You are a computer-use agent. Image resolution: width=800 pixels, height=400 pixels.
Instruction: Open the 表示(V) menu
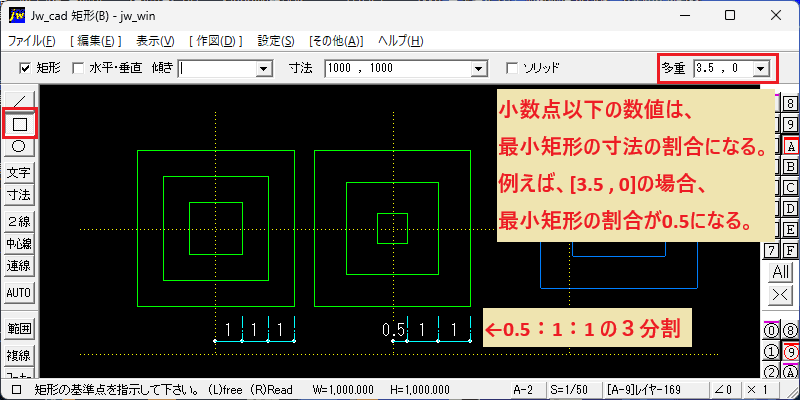click(x=155, y=41)
